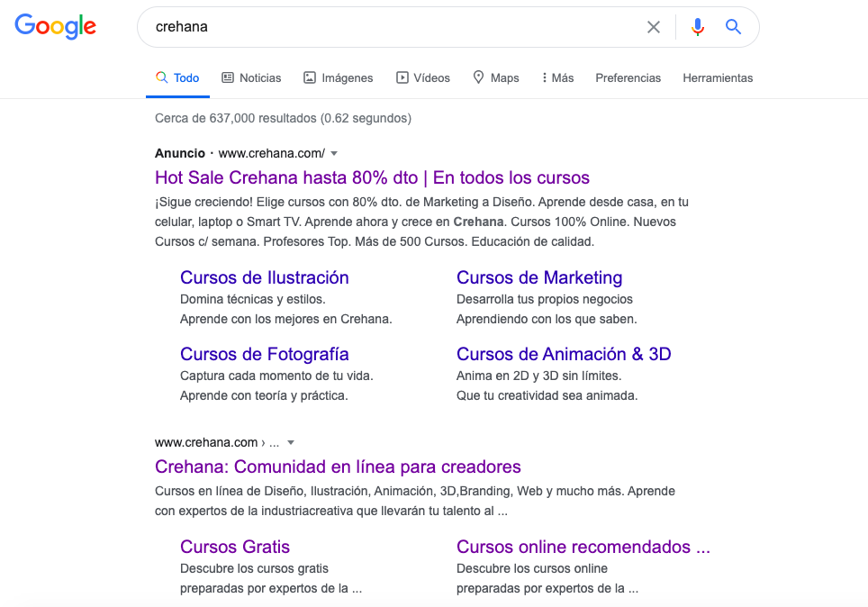This screenshot has height=607, width=868.
Task: Open Preferencias settings
Action: coord(628,78)
